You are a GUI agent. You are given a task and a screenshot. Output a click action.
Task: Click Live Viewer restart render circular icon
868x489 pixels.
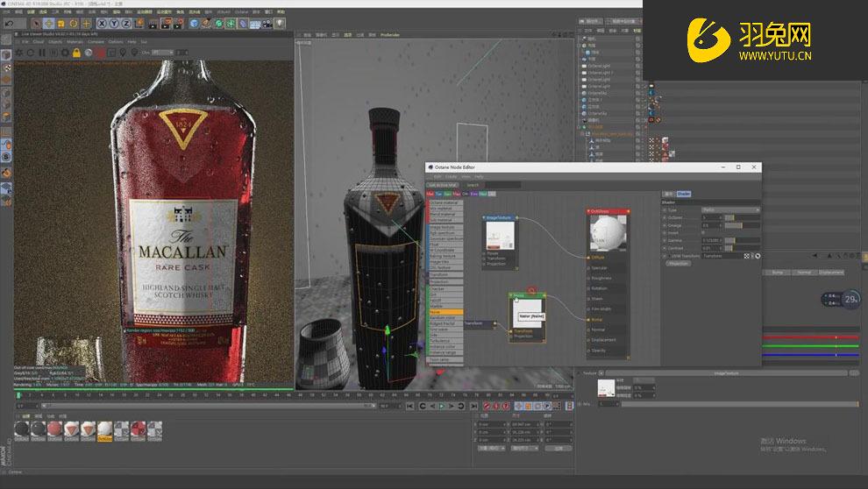click(x=31, y=53)
